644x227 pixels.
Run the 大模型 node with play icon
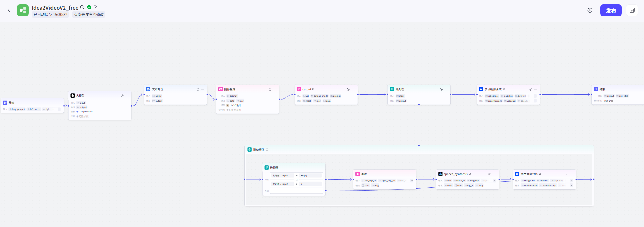point(122,96)
